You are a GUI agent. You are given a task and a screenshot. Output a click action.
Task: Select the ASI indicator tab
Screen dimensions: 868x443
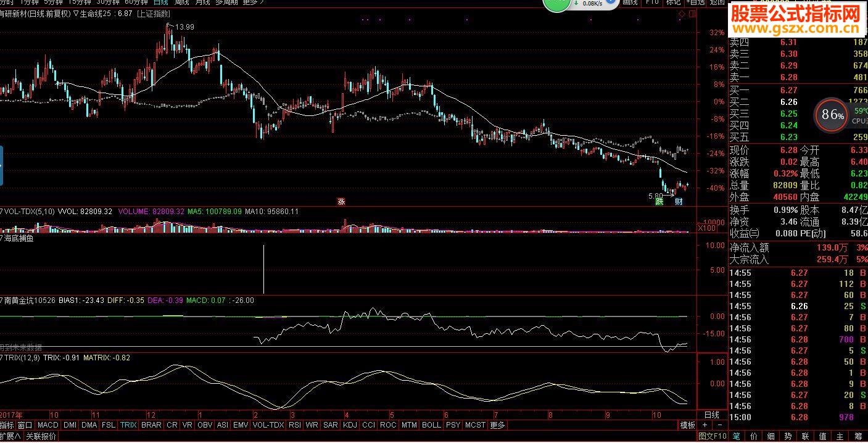[x=223, y=425]
